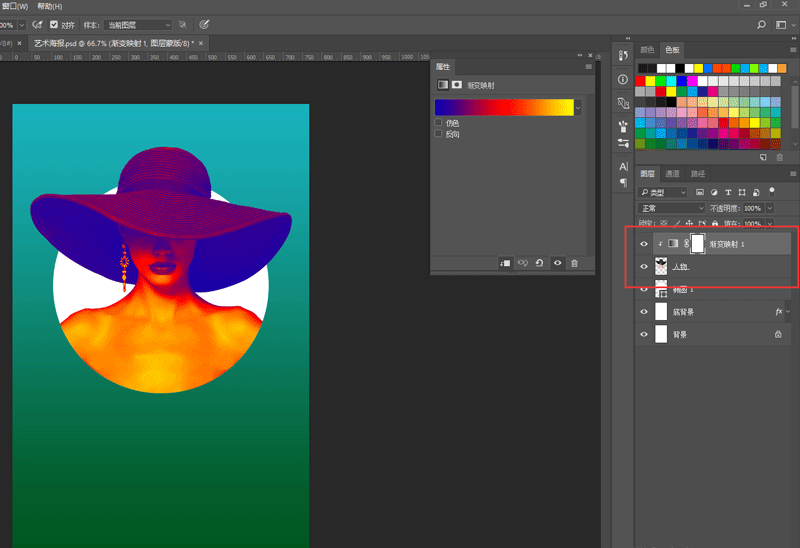Image resolution: width=800 pixels, height=548 pixels.
Task: Toggle the layer filtering switch
Action: [772, 191]
